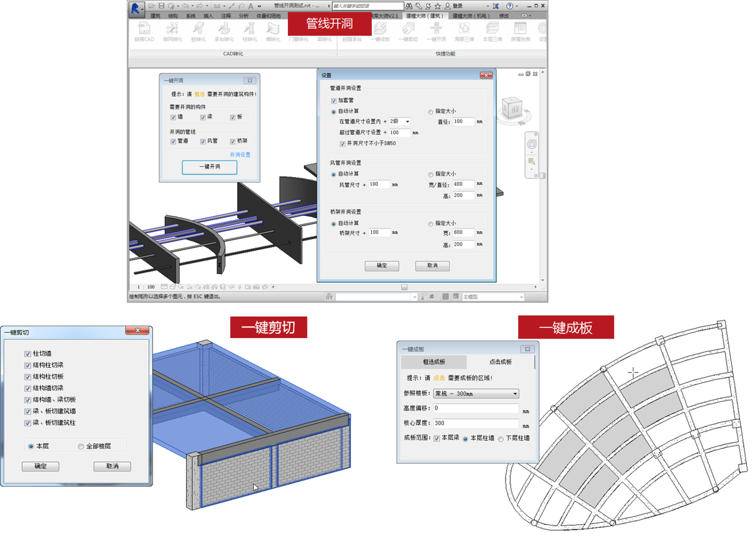Click the favorites star icon in title bar
This screenshot has height=541, width=756.
[438, 6]
